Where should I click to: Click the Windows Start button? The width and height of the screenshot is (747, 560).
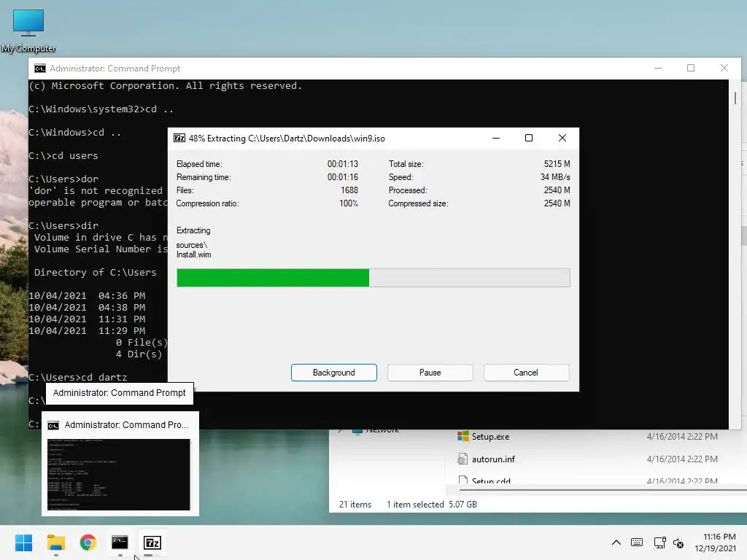(x=24, y=542)
